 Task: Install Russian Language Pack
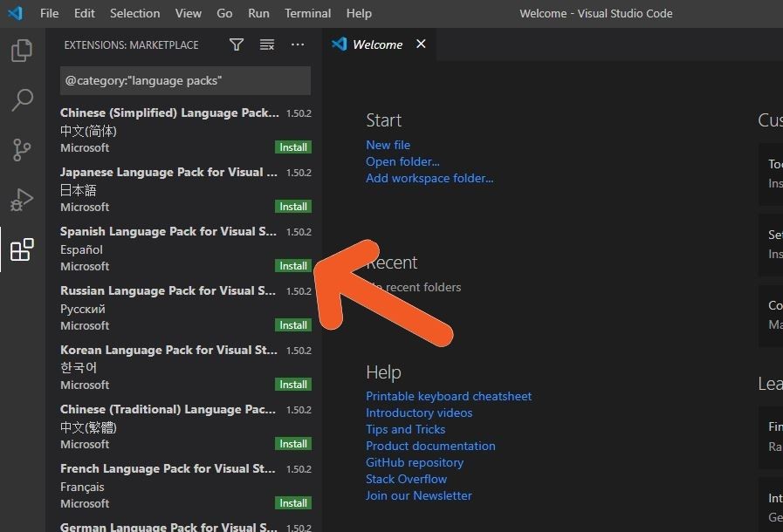[x=293, y=325]
